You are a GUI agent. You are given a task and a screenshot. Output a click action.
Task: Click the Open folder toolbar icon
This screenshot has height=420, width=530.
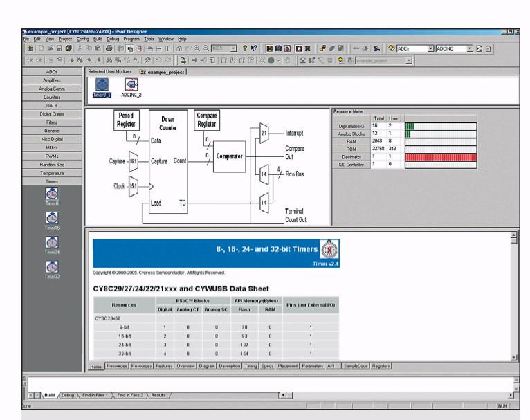pos(51,48)
